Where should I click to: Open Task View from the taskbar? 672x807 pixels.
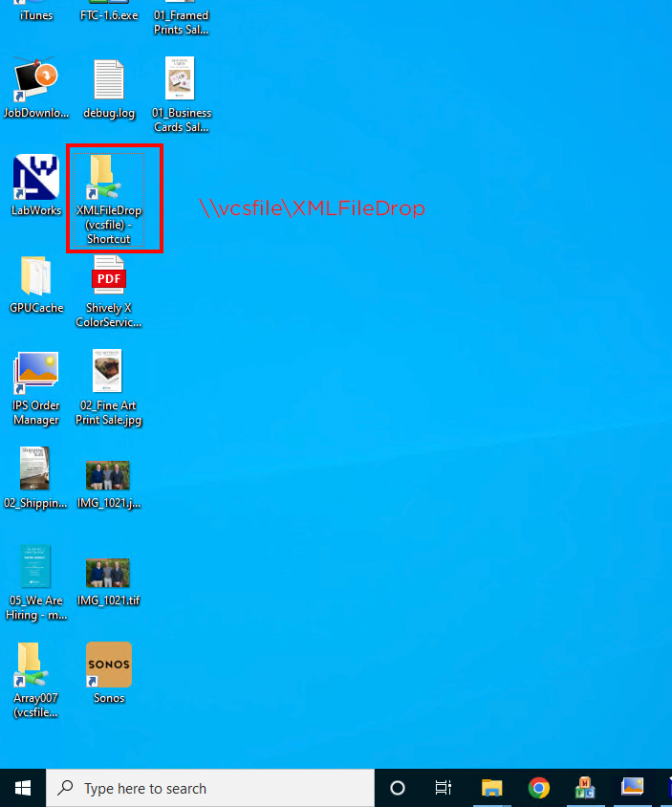click(444, 788)
